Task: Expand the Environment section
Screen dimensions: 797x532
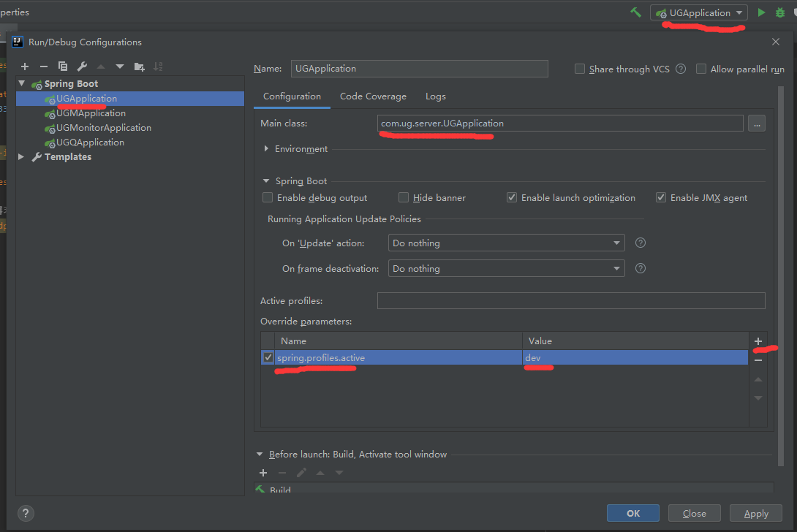Action: (266, 148)
